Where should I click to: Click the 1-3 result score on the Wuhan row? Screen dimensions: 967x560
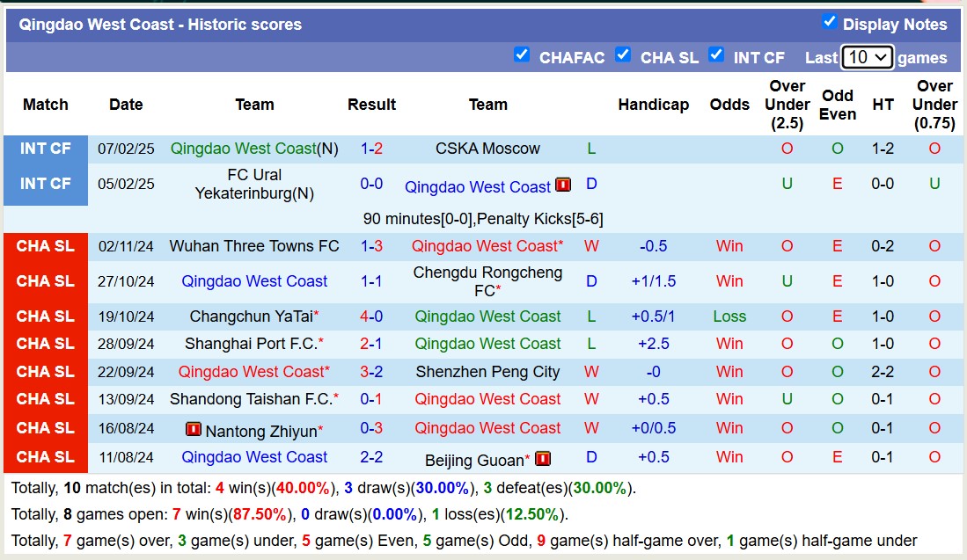[371, 246]
